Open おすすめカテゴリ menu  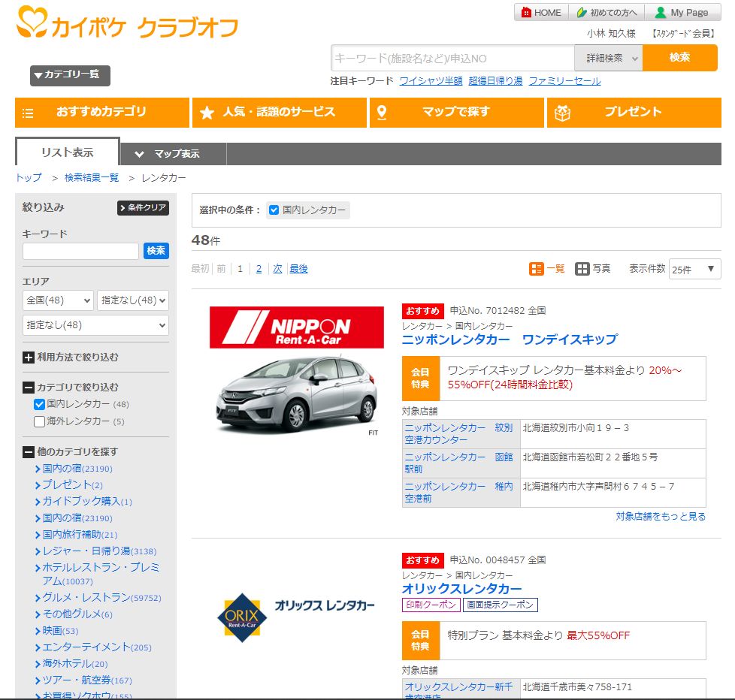(x=102, y=113)
